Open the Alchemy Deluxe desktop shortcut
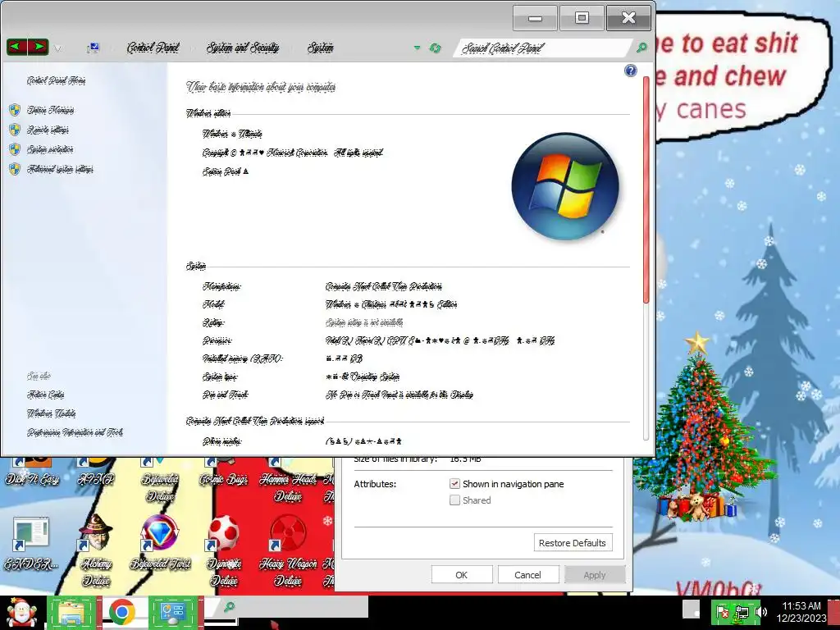Image resolution: width=840 pixels, height=630 pixels. [96, 550]
